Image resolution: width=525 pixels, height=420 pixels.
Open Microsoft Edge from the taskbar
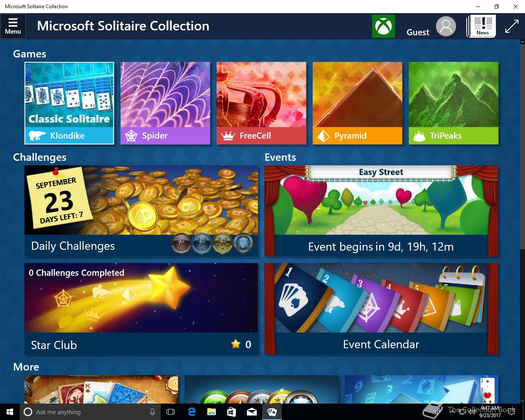(x=192, y=412)
